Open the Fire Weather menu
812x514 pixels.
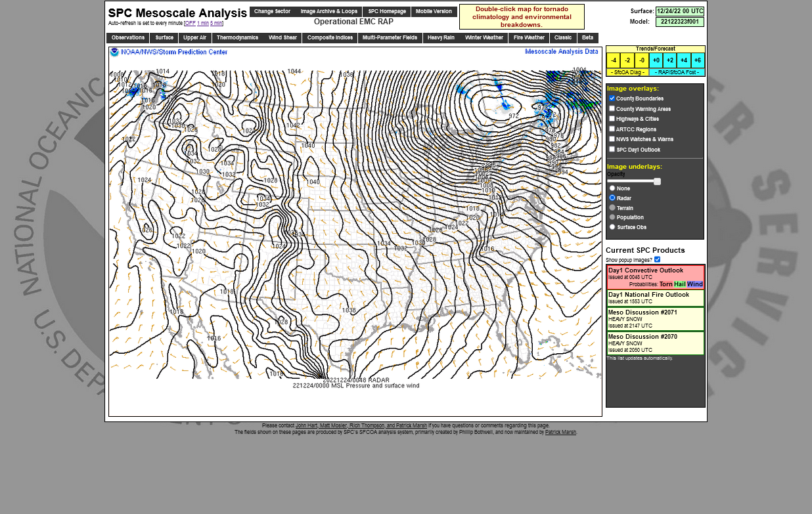tap(529, 38)
